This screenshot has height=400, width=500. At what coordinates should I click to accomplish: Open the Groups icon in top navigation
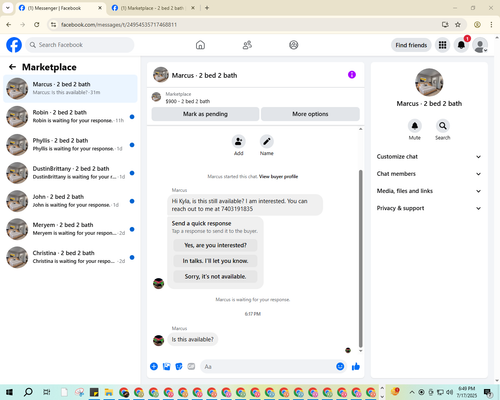294,45
